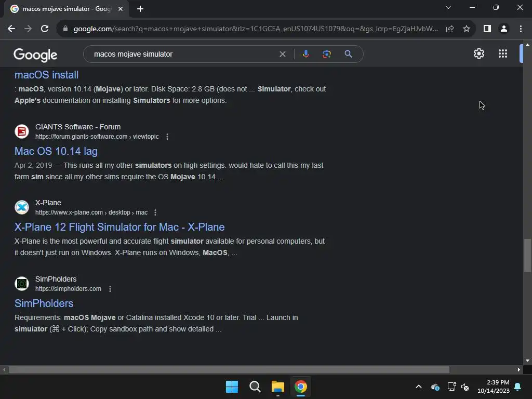Click the SimPholders site name above URL
Image resolution: width=532 pixels, height=399 pixels.
tap(56, 279)
